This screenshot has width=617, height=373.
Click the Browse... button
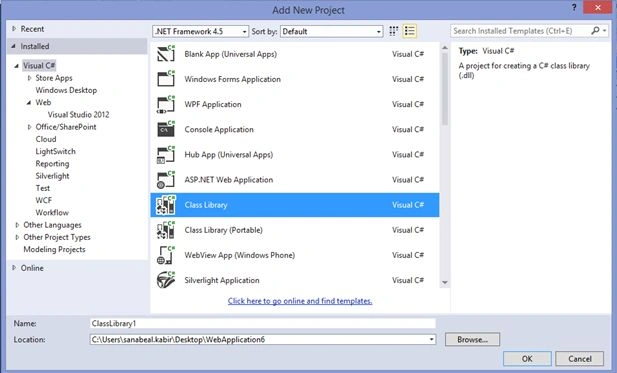click(x=472, y=340)
